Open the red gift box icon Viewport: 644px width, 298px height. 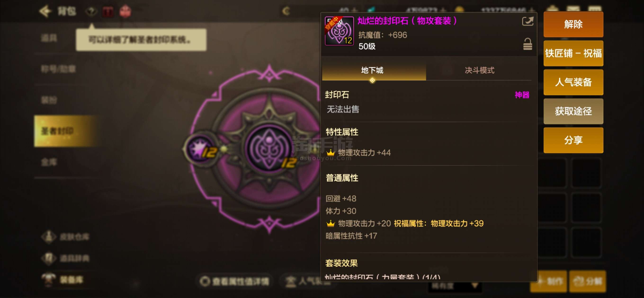125,11
